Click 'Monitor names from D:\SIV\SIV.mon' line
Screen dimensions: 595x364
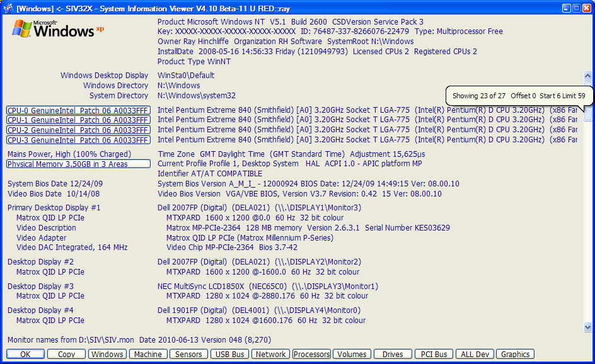139,339
